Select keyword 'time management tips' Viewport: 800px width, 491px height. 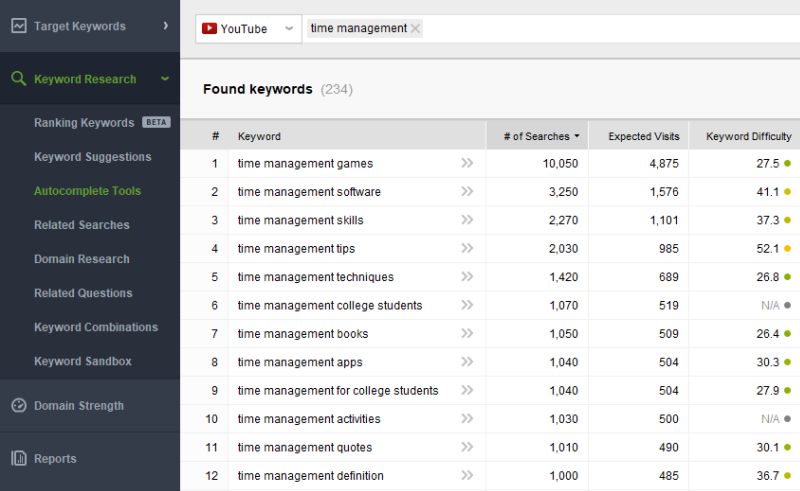tap(296, 249)
